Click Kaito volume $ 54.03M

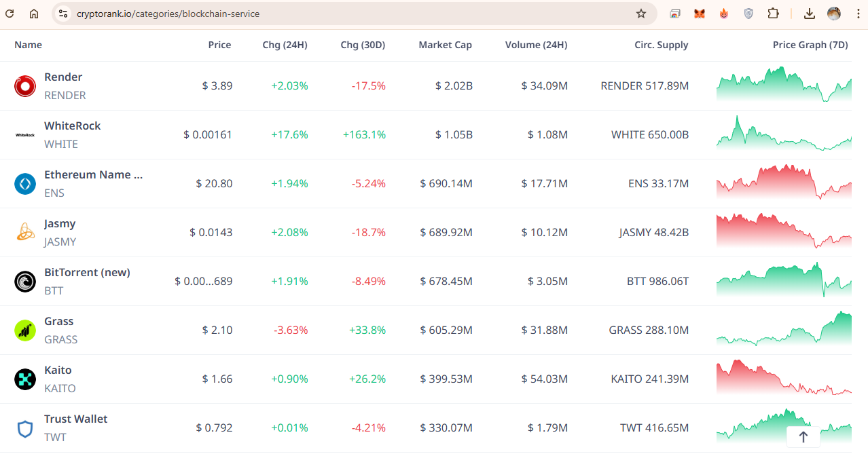click(x=545, y=379)
